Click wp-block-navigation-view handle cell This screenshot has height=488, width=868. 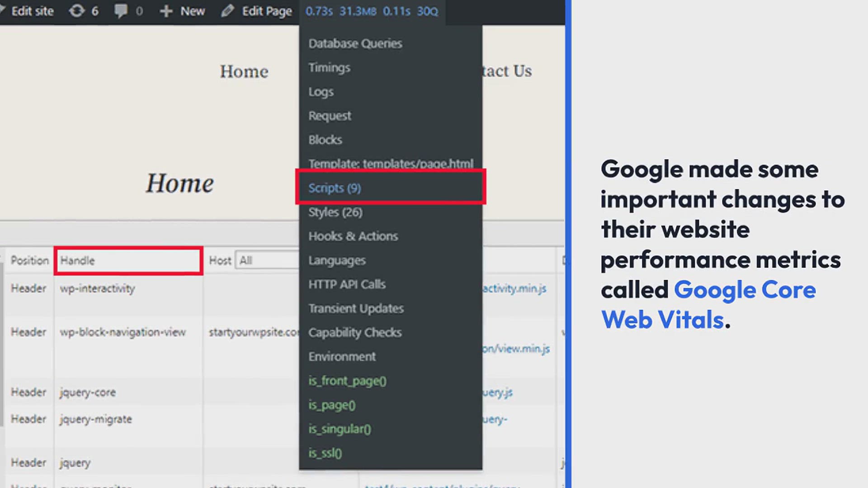coord(123,332)
